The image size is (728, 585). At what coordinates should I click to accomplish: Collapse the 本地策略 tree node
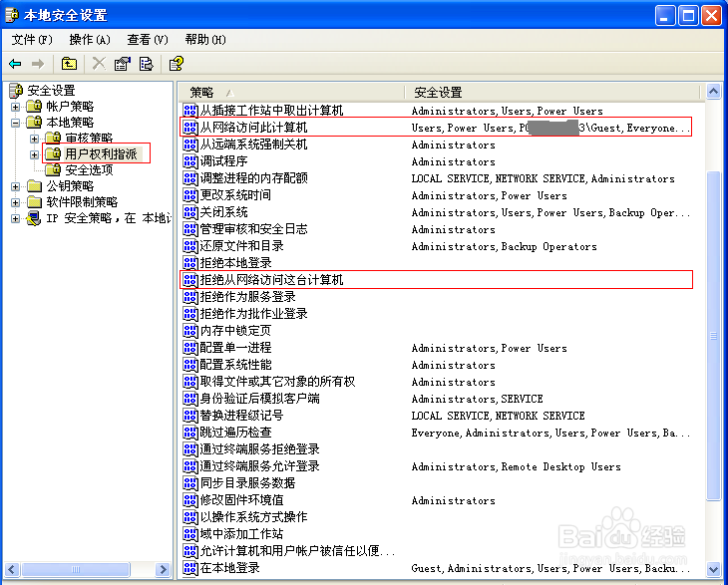pos(15,123)
